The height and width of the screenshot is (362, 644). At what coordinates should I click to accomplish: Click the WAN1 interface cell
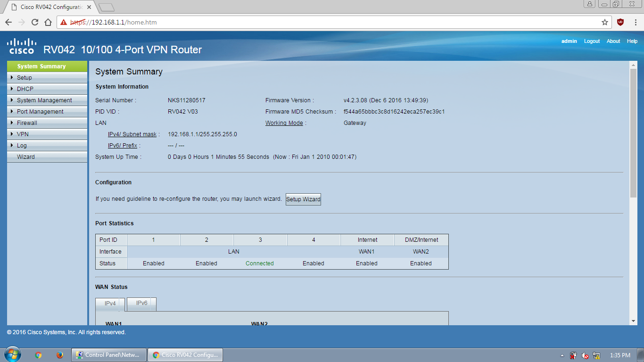click(367, 252)
